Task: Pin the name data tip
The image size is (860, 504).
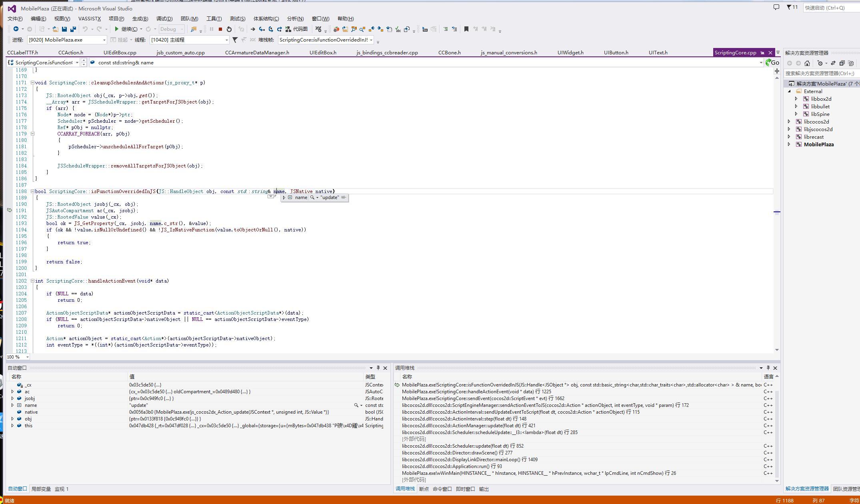Action: point(344,197)
